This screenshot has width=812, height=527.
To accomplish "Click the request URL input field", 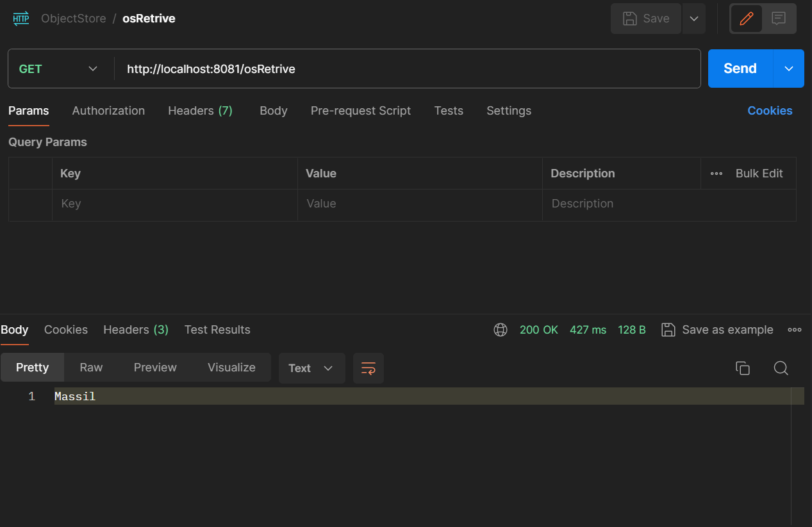I will [x=320, y=69].
